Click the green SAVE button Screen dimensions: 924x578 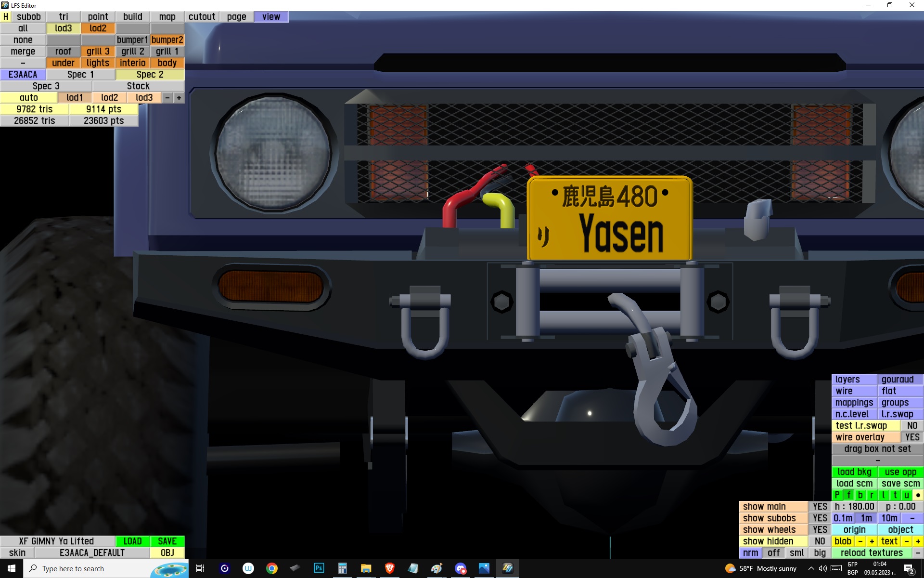167,541
